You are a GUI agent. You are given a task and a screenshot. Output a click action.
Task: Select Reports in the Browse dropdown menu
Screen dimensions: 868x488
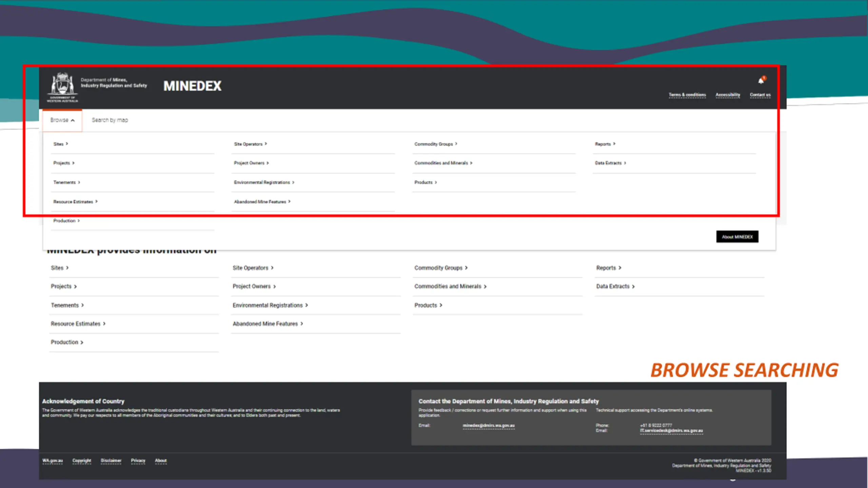click(605, 144)
